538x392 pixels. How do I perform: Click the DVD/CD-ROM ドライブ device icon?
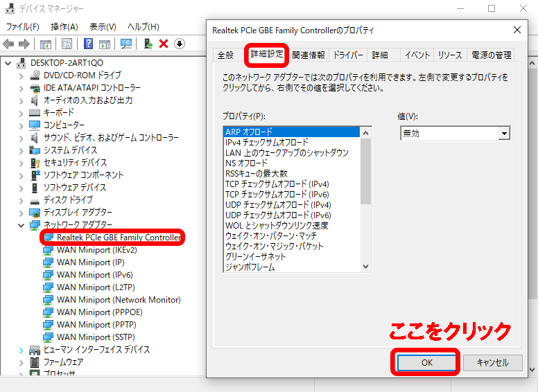[x=35, y=75]
